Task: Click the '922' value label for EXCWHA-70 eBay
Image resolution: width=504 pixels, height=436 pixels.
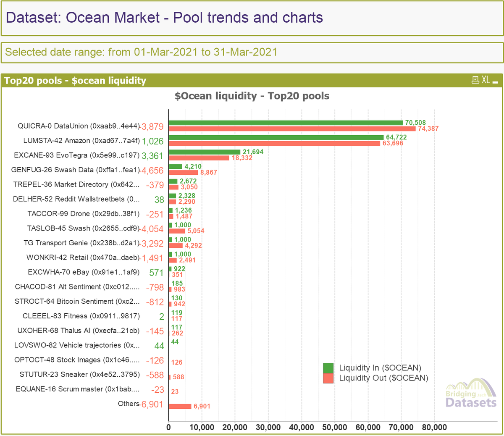Action: click(179, 269)
